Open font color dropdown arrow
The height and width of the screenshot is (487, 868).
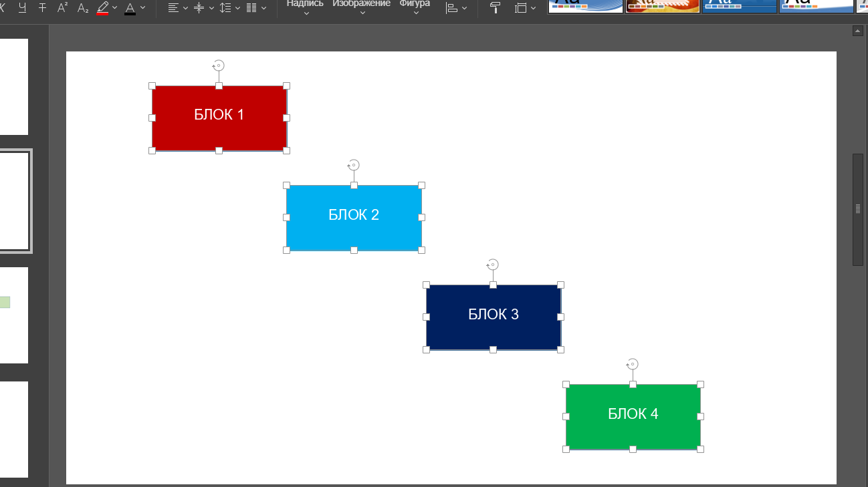pyautogui.click(x=142, y=8)
